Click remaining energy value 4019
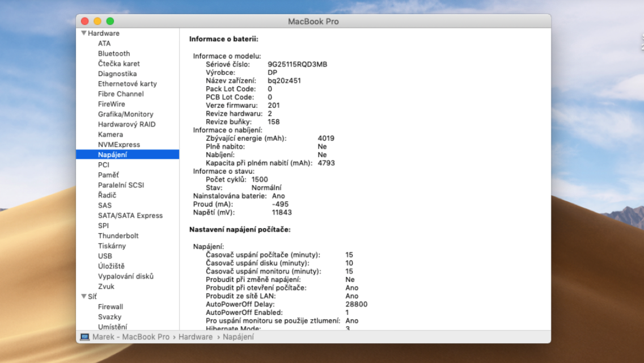This screenshot has height=363, width=644. click(326, 138)
